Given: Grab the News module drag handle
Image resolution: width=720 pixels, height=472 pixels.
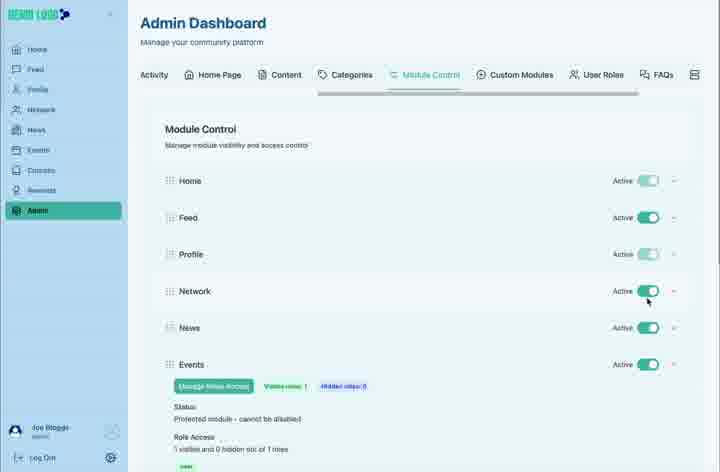Looking at the screenshot, I should (170, 327).
